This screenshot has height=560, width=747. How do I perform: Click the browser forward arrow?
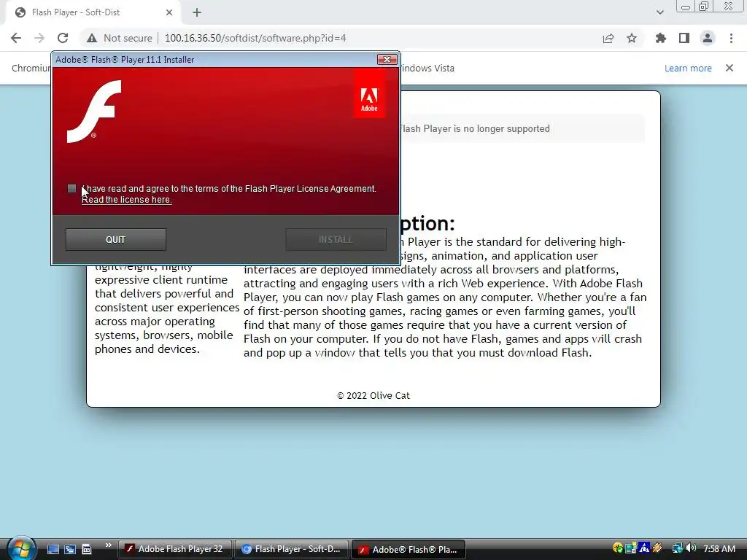[x=39, y=38]
